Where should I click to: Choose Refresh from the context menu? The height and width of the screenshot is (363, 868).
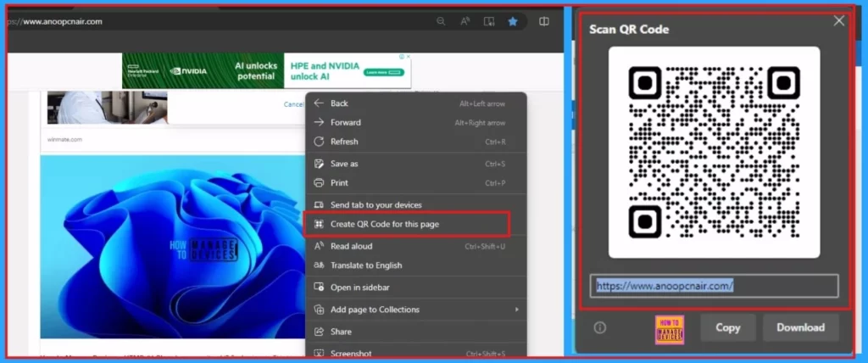pos(415,142)
